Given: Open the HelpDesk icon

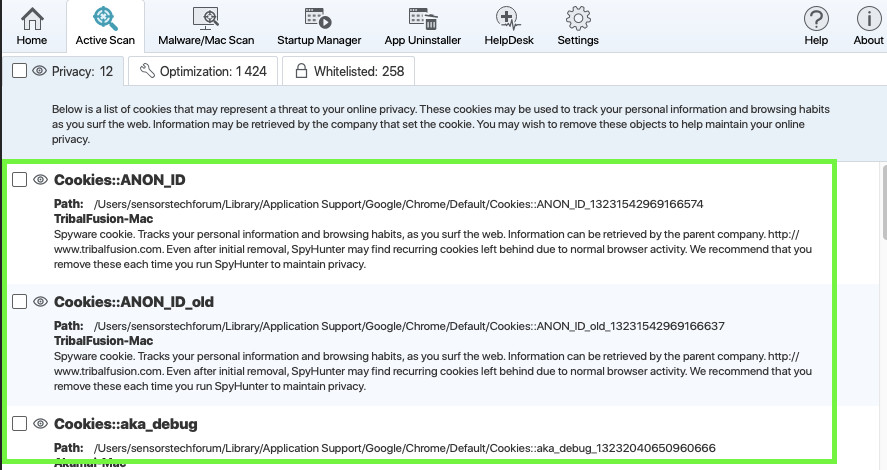Looking at the screenshot, I should click(508, 19).
